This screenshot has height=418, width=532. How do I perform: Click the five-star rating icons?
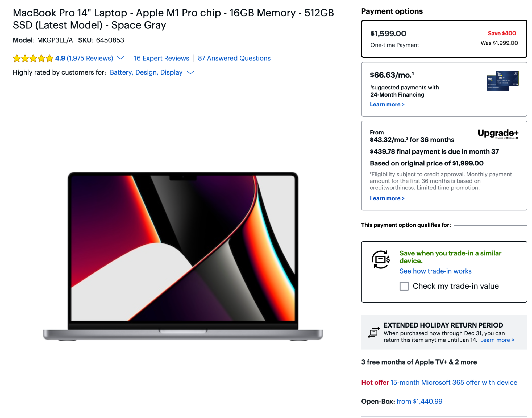[33, 58]
